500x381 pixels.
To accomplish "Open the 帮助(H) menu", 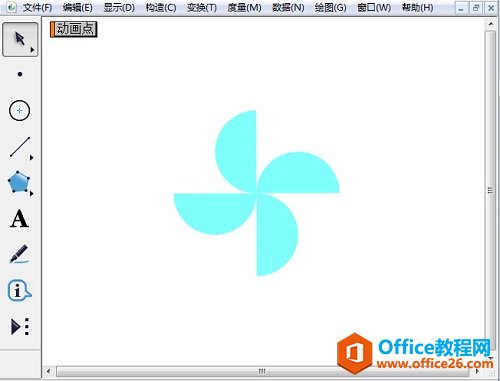I will (x=417, y=7).
